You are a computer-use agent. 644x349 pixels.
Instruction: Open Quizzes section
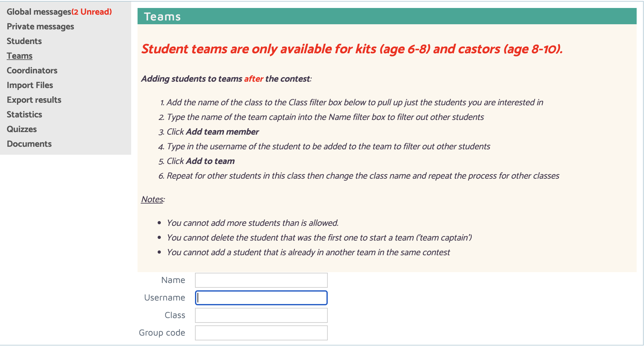point(22,129)
